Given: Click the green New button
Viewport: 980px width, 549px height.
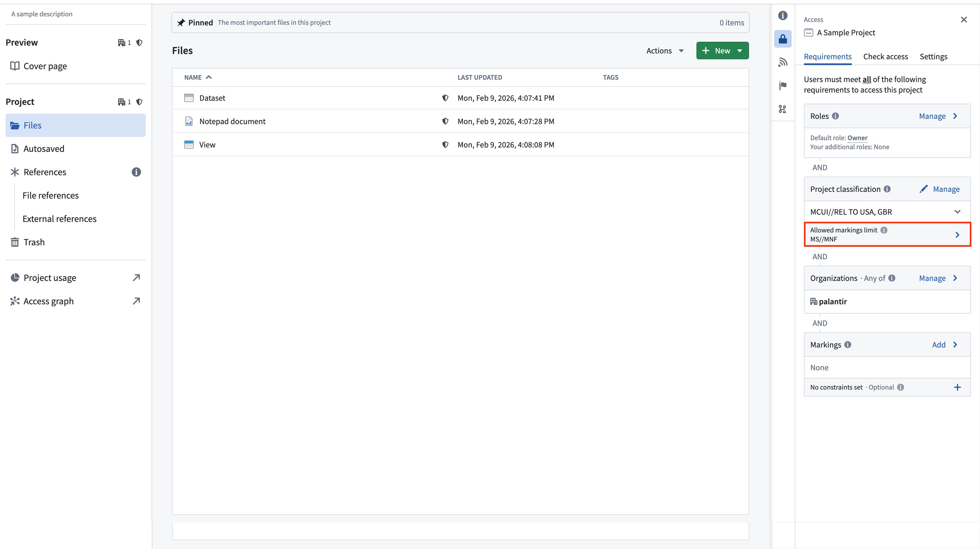Looking at the screenshot, I should pyautogui.click(x=722, y=51).
